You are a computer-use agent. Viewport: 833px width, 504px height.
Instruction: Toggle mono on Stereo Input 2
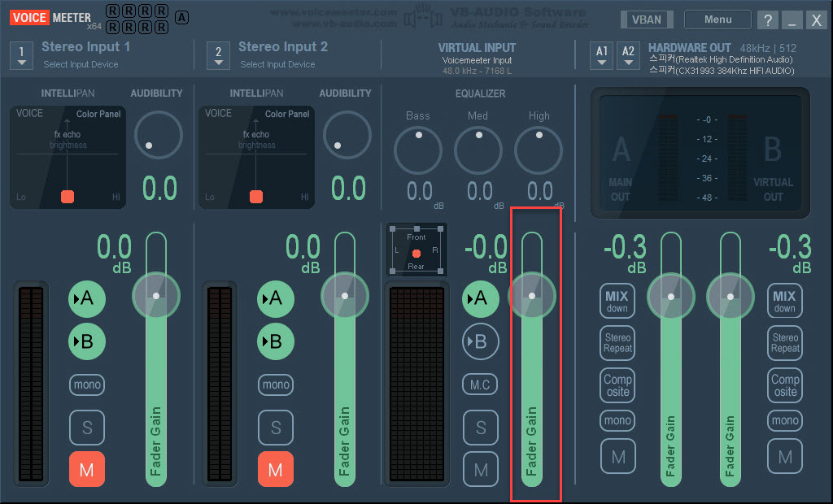pos(276,385)
